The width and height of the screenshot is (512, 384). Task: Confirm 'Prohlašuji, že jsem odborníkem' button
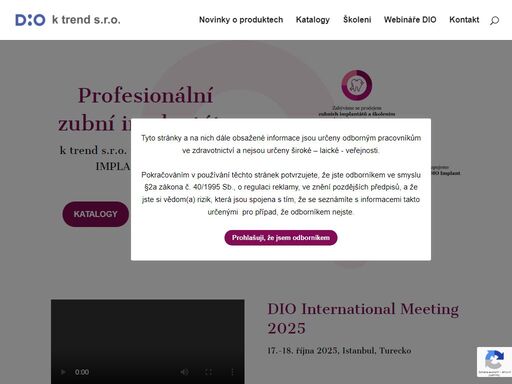point(281,238)
